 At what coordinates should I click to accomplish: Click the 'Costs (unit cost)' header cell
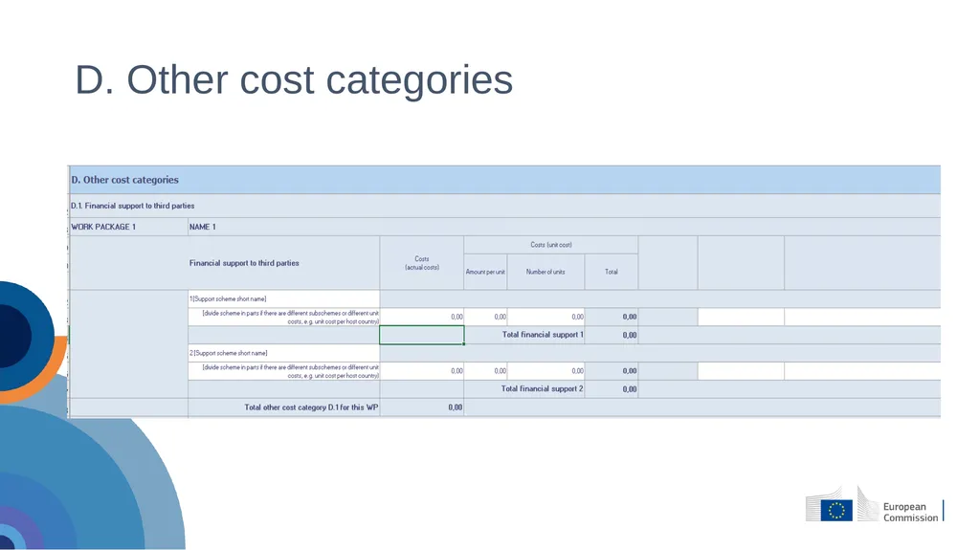pos(550,245)
